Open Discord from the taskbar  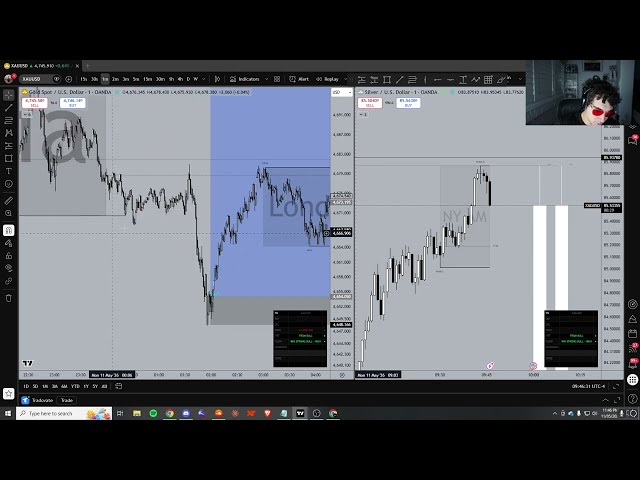186,413
